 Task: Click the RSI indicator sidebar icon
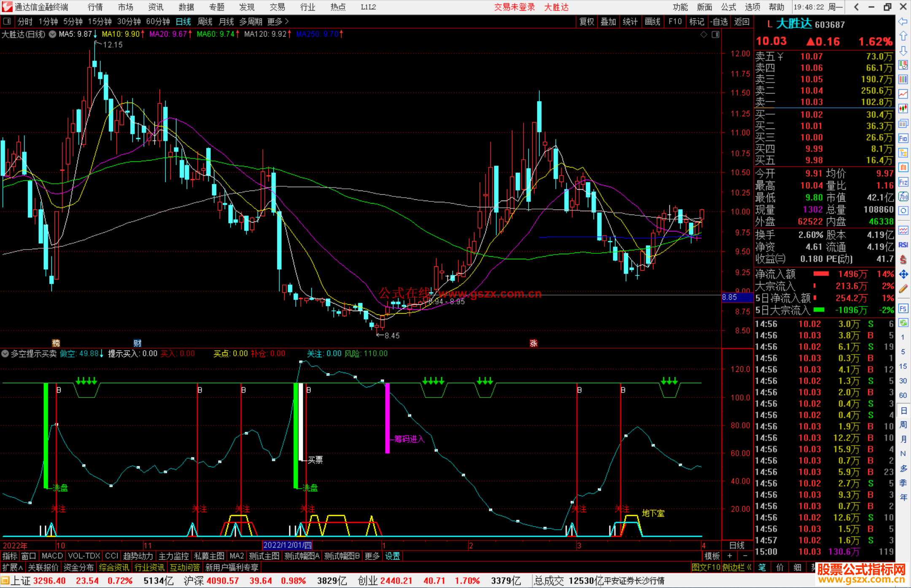[x=903, y=245]
